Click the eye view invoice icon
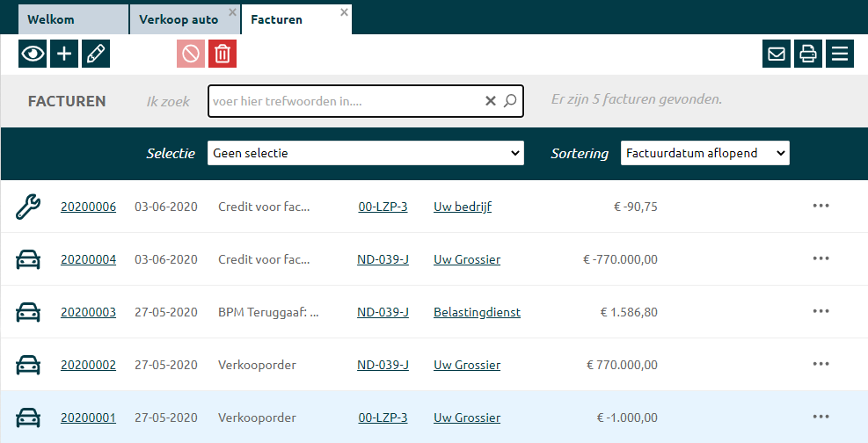Image resolution: width=868 pixels, height=443 pixels. pyautogui.click(x=33, y=54)
